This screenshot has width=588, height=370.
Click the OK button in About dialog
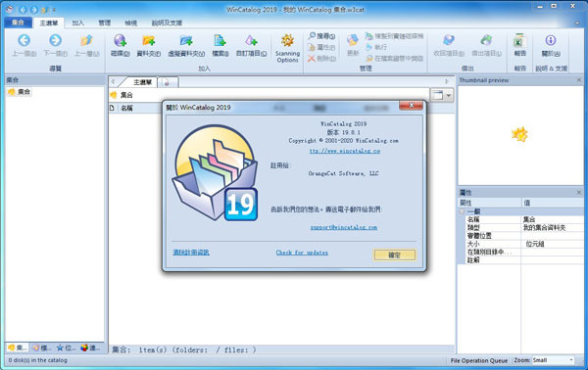click(x=395, y=255)
